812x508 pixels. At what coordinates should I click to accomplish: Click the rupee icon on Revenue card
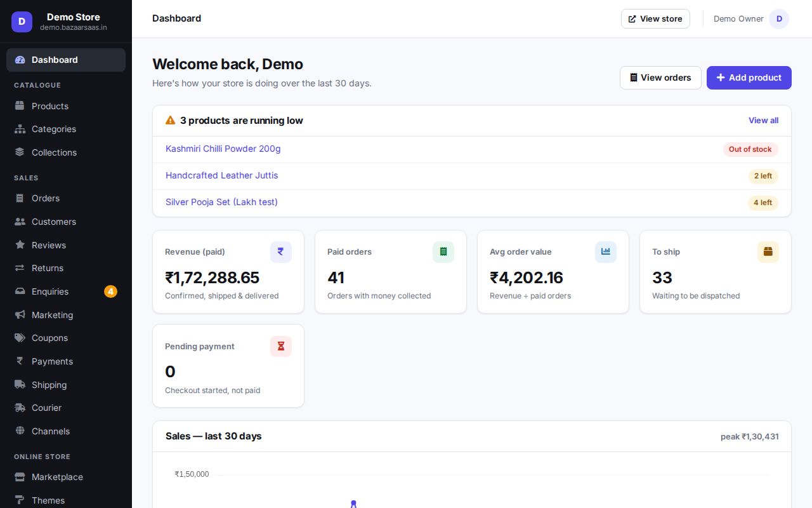tap(281, 252)
